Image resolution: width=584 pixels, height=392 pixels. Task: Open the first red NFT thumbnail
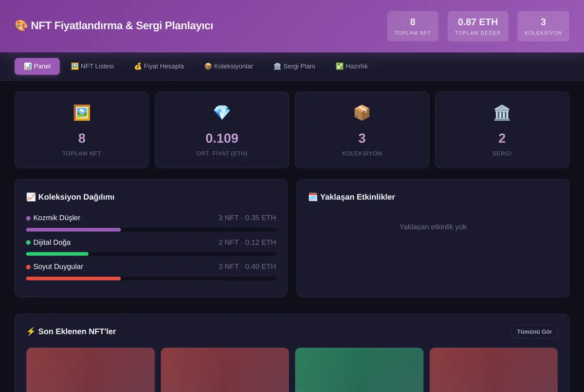click(91, 370)
